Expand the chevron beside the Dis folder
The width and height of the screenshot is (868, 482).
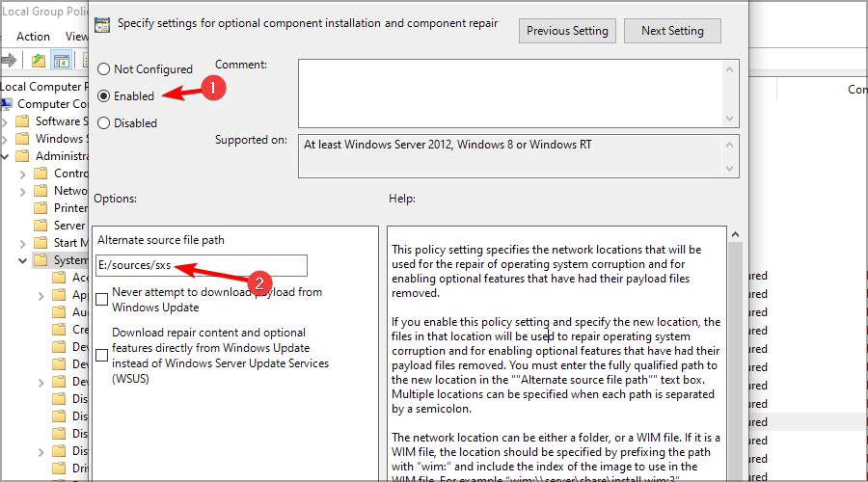pyautogui.click(x=41, y=451)
